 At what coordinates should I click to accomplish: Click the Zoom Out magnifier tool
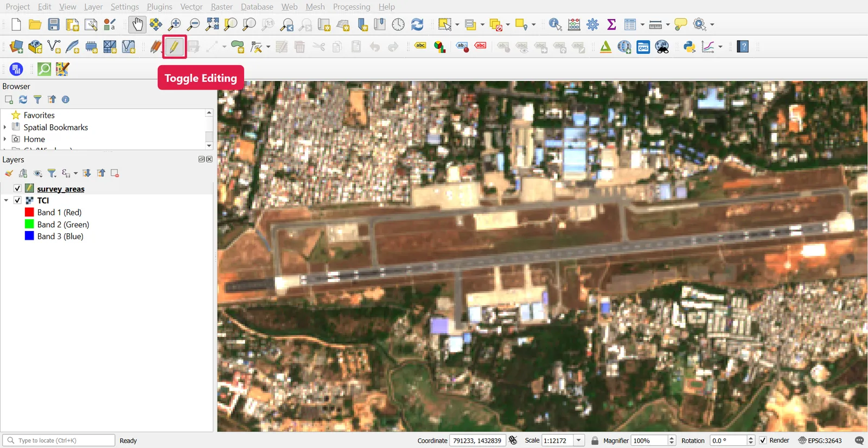pyautogui.click(x=193, y=24)
